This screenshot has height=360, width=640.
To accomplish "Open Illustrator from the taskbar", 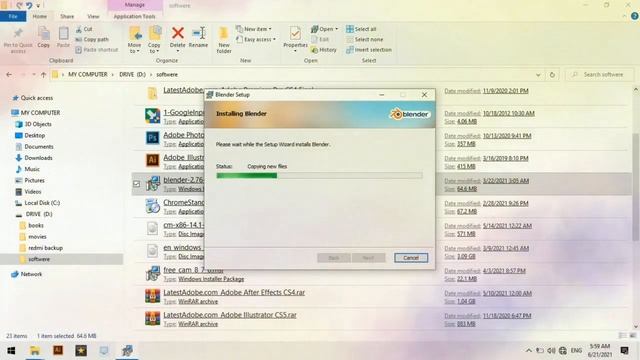I will coord(58,351).
